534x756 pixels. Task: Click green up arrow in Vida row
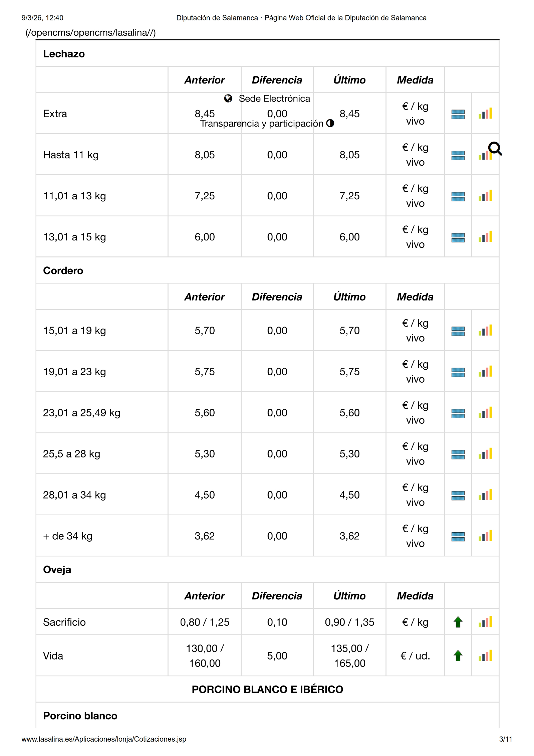pos(458,656)
